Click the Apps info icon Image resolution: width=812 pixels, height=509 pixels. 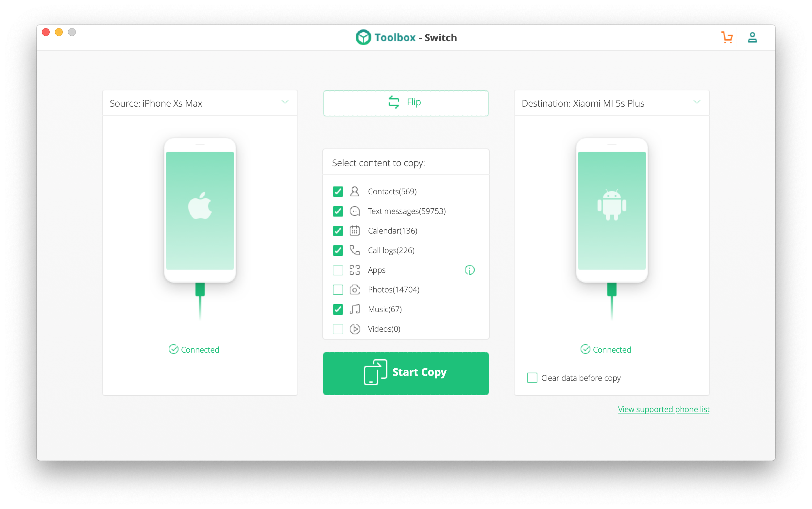469,270
